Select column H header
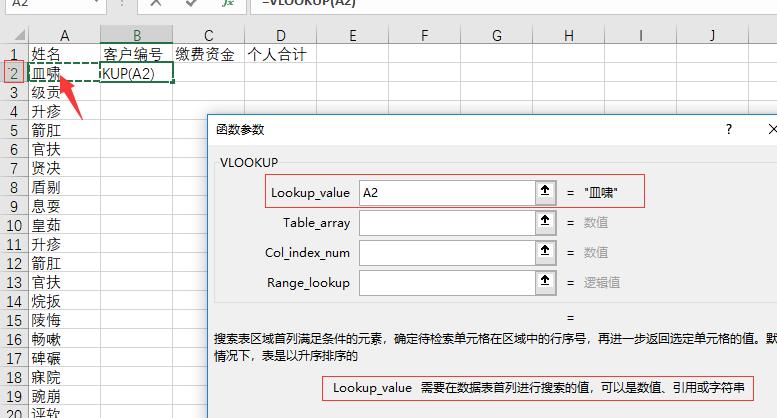The width and height of the screenshot is (777, 418). pos(568,35)
